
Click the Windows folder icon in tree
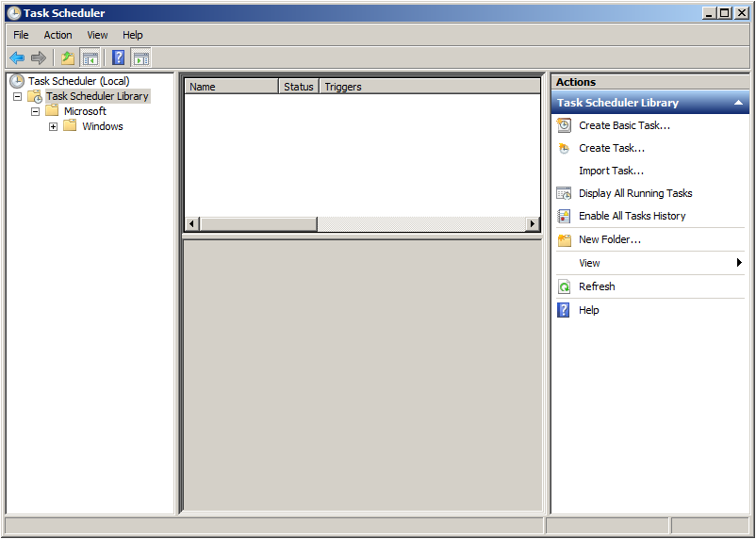(x=70, y=126)
